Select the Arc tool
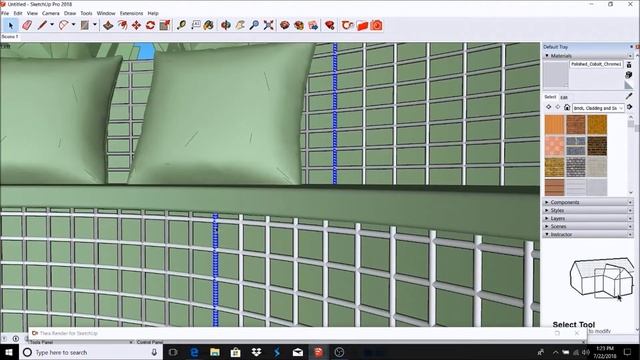Viewport: 640px width, 360px height. coord(63,25)
